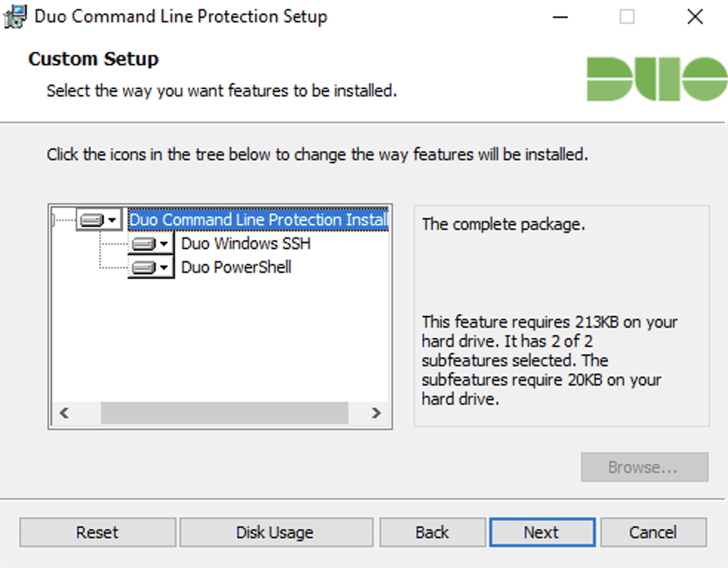Select the Duo Command Line Protection Installer entry
This screenshot has width=728, height=568.
coord(257,219)
